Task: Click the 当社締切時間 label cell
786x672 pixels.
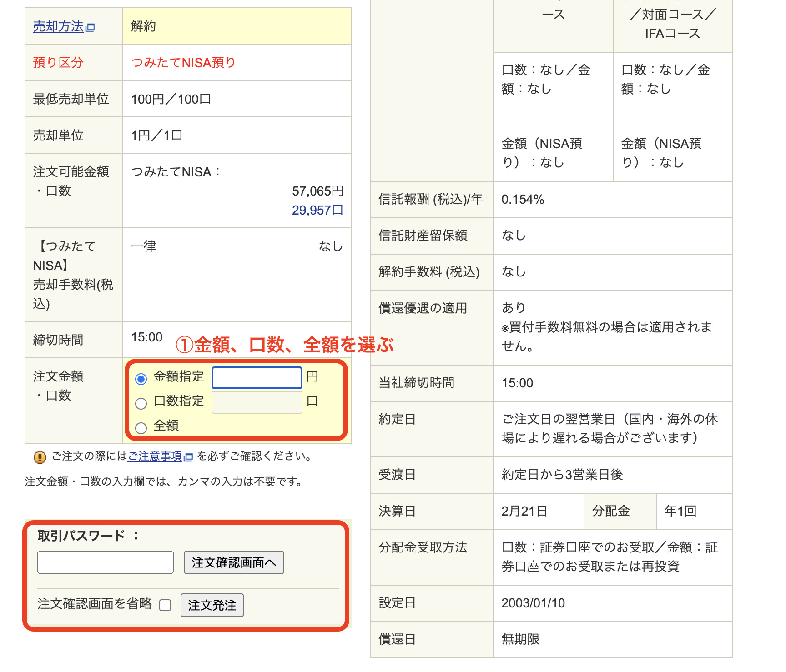Action: coord(432,383)
